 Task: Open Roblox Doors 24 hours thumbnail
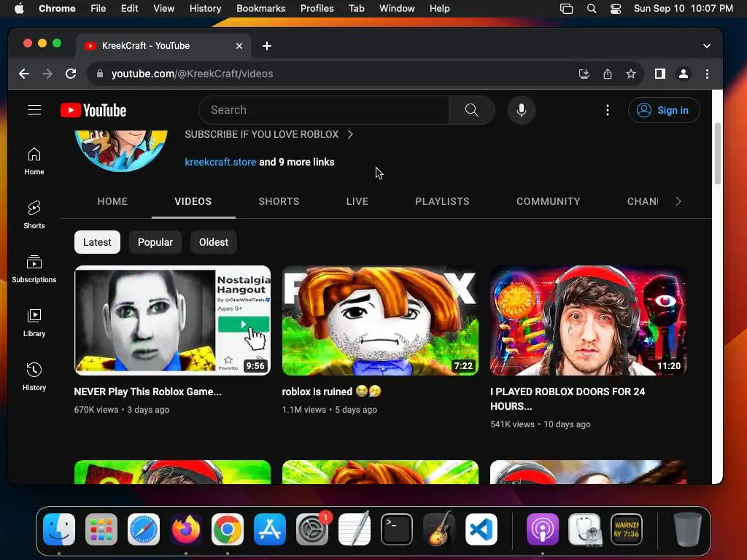[x=589, y=321]
